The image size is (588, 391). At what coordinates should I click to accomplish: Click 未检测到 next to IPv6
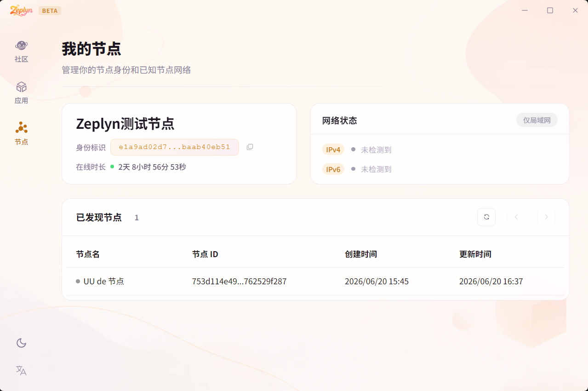(376, 169)
